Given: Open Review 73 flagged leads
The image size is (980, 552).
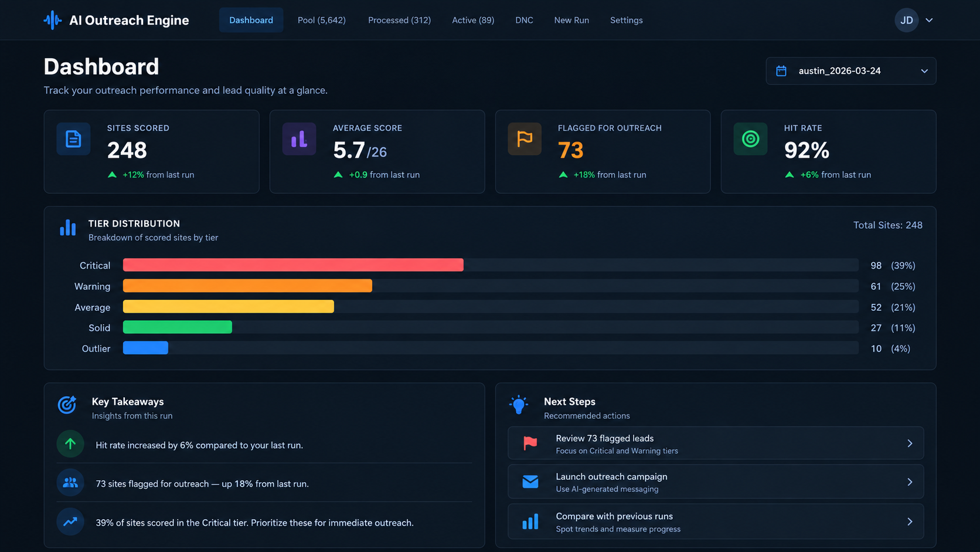Looking at the screenshot, I should click(716, 443).
